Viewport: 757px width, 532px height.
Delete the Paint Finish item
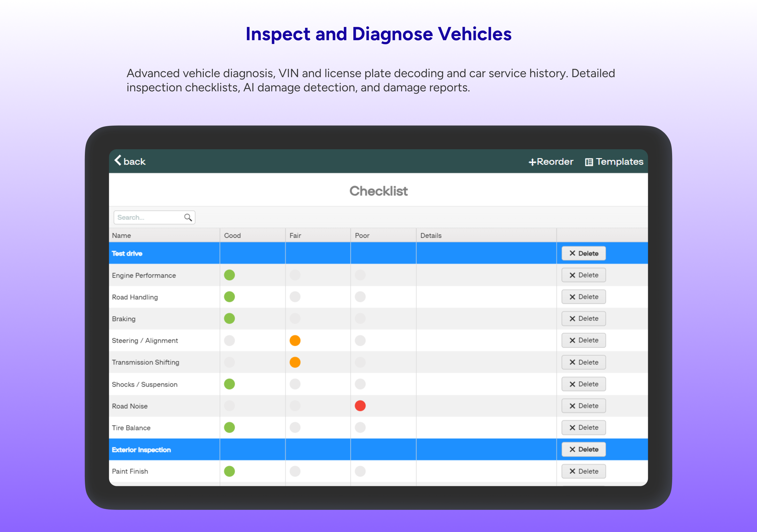pyautogui.click(x=583, y=471)
